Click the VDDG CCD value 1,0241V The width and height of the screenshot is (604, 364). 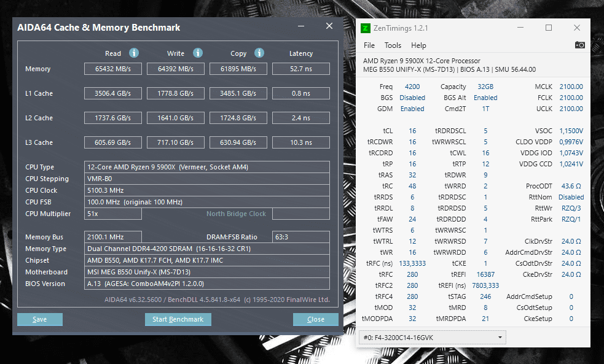coord(571,164)
